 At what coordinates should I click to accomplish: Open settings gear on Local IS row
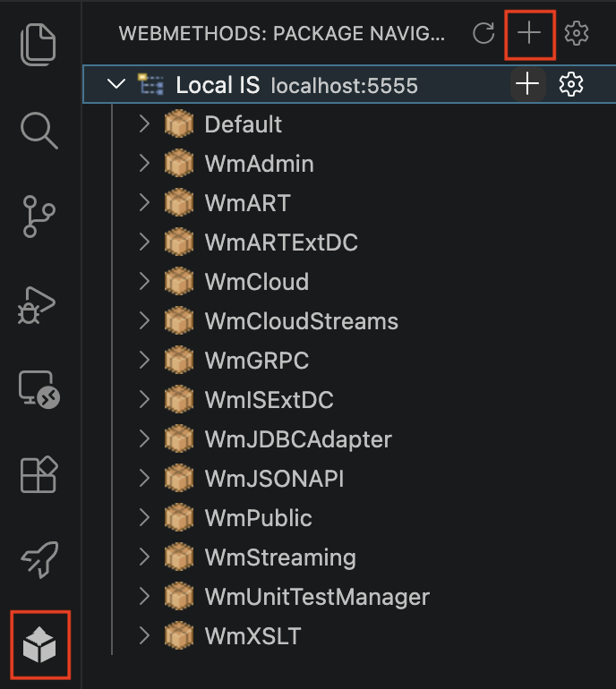(571, 84)
